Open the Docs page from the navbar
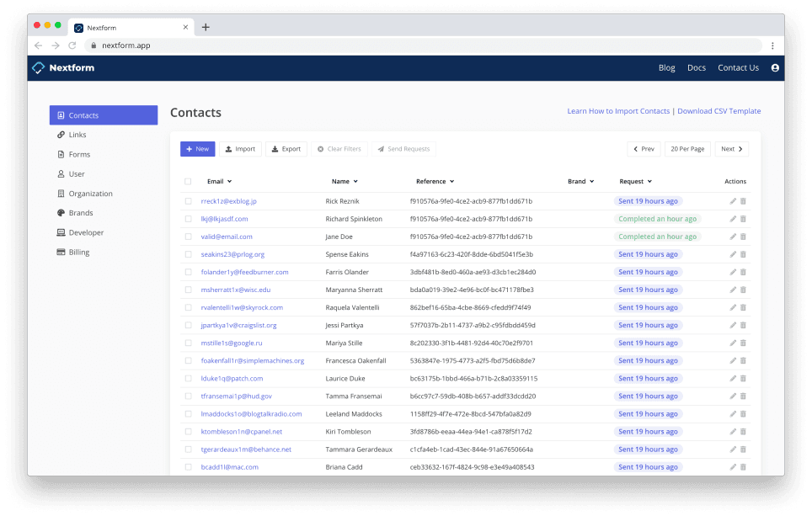The height and width of the screenshot is (516, 812). click(696, 67)
